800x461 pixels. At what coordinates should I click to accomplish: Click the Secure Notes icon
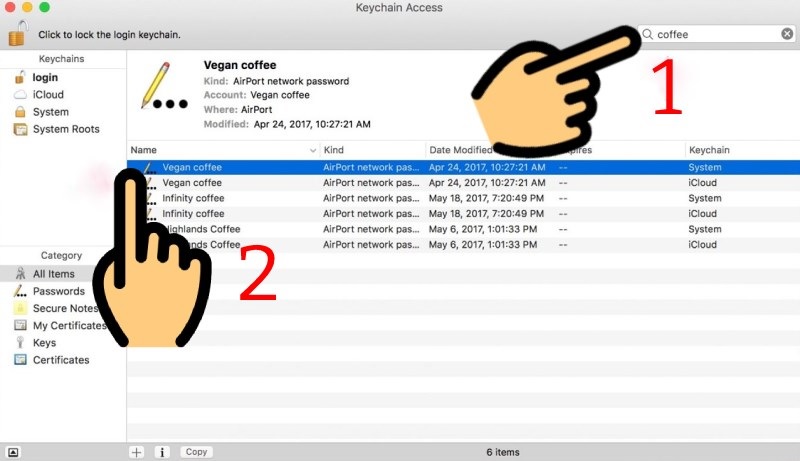(x=20, y=309)
